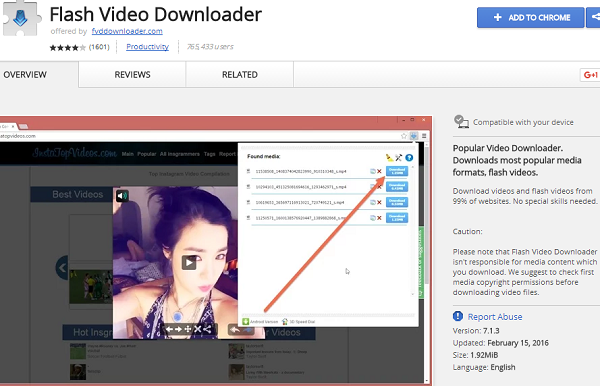Click the blue help question mark icon
The image size is (600, 386).
(409, 157)
